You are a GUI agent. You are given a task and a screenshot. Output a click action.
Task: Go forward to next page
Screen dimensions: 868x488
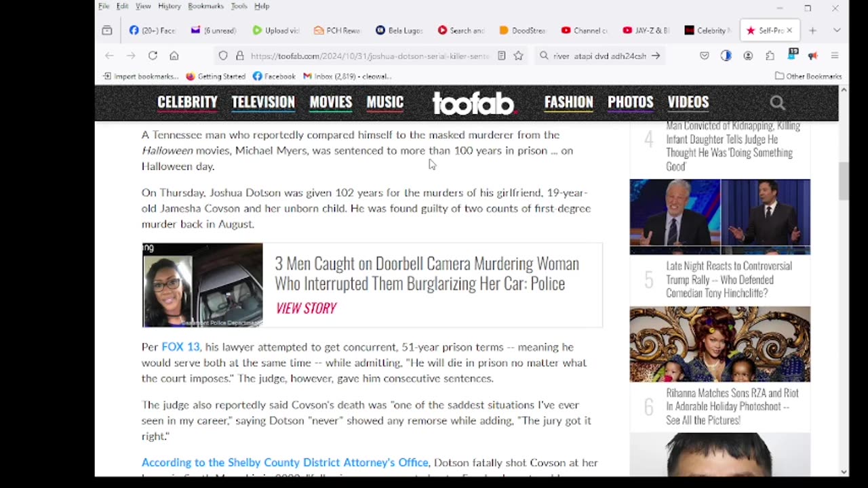coord(131,56)
